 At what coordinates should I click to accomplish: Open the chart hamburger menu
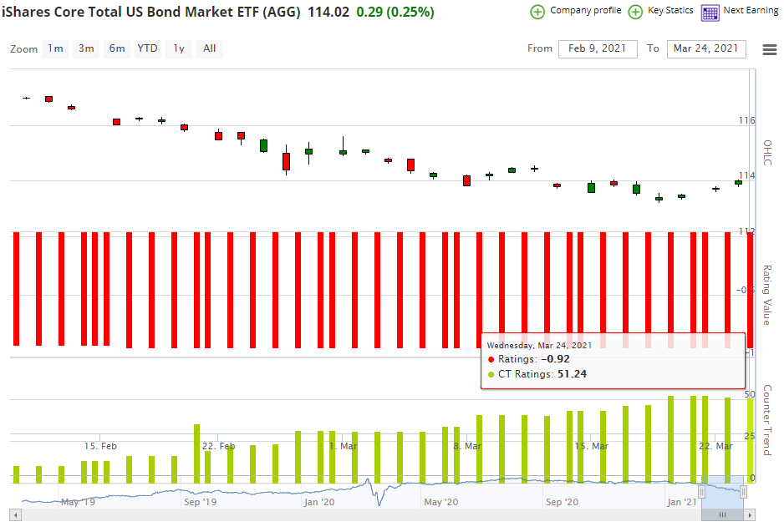[770, 49]
